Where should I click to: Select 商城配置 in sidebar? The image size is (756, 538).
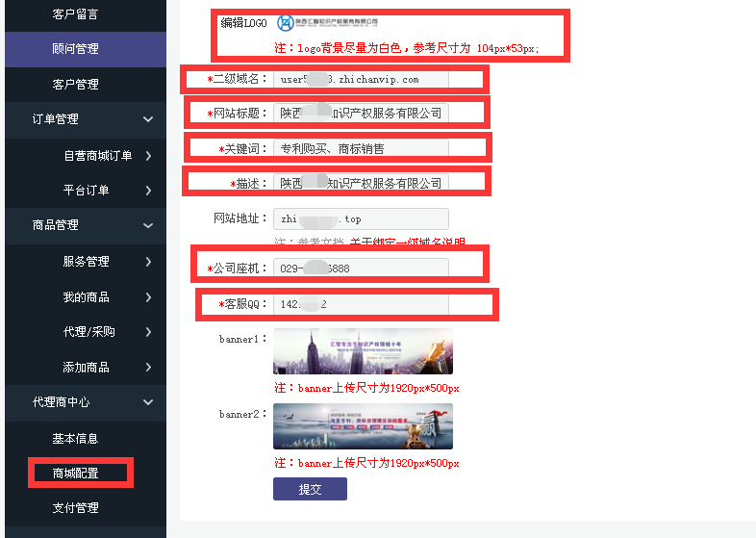75,473
